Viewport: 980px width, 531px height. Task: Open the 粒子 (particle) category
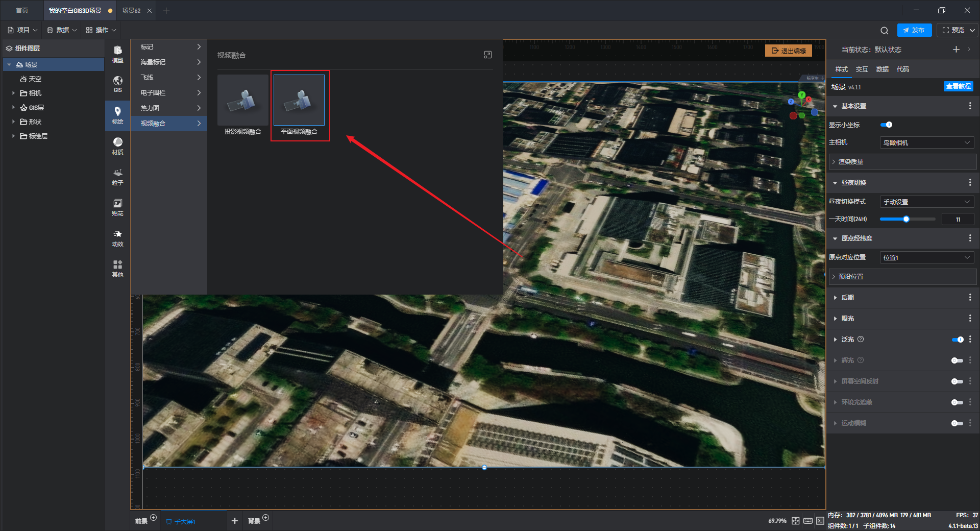pyautogui.click(x=117, y=177)
